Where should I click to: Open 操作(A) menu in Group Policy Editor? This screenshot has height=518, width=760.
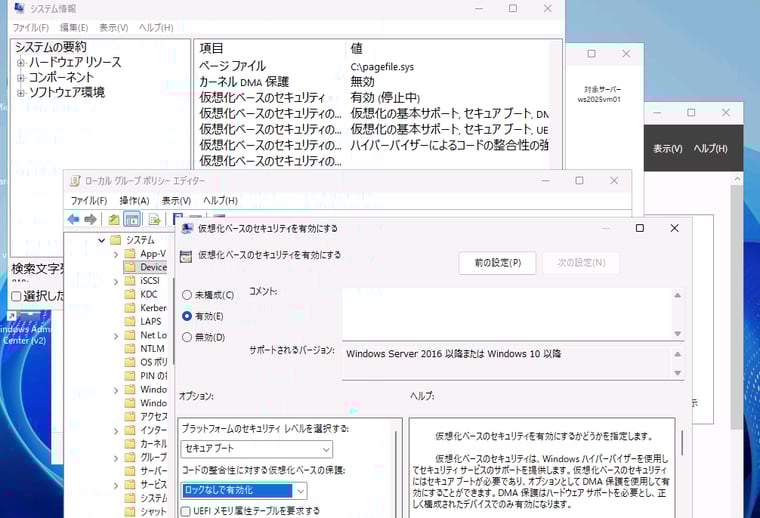pos(134,201)
